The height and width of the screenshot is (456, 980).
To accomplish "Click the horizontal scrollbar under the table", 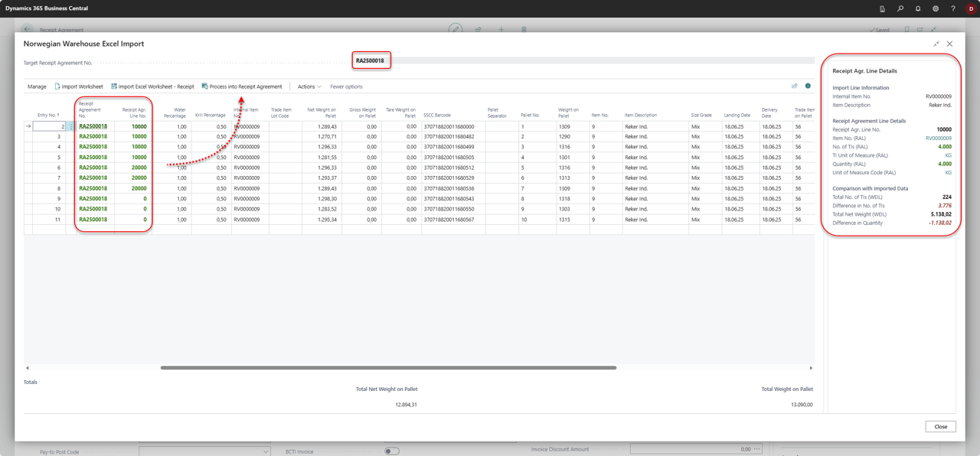I will tap(388, 368).
